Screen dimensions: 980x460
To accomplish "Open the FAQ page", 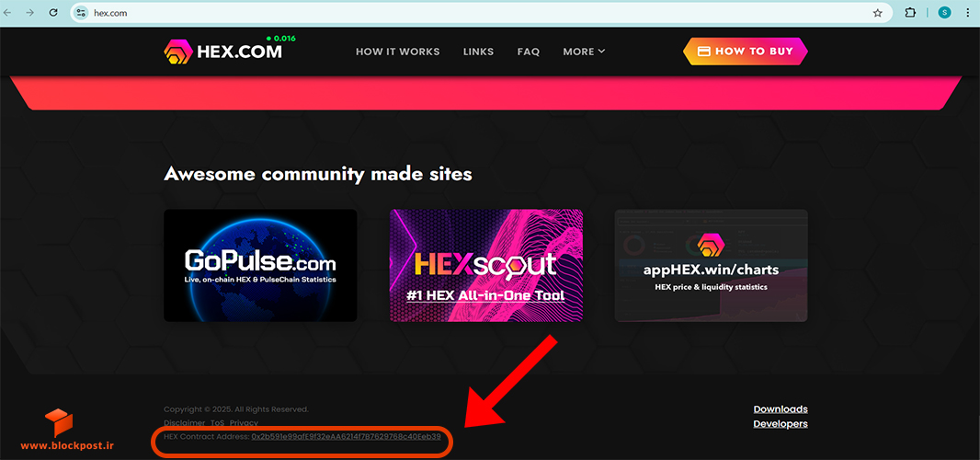I will coord(528,52).
